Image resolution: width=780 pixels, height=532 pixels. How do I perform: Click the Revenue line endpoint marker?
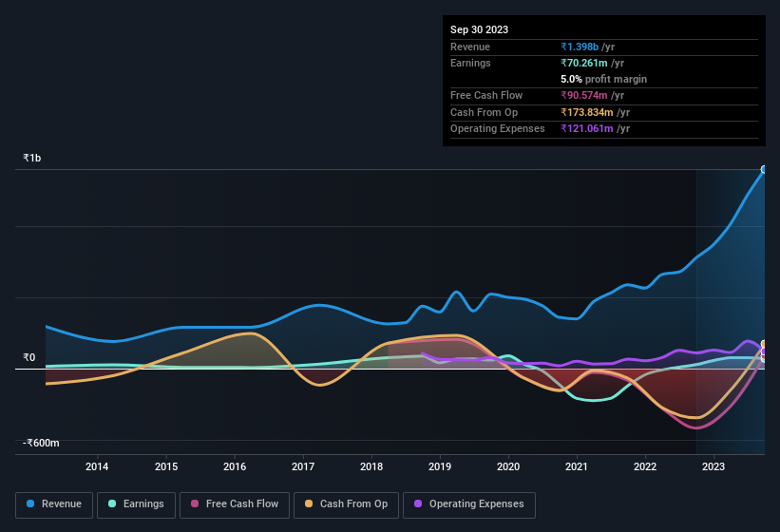764,169
